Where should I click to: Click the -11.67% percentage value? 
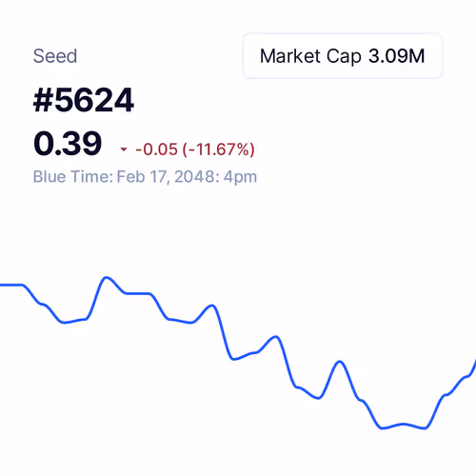point(219,149)
